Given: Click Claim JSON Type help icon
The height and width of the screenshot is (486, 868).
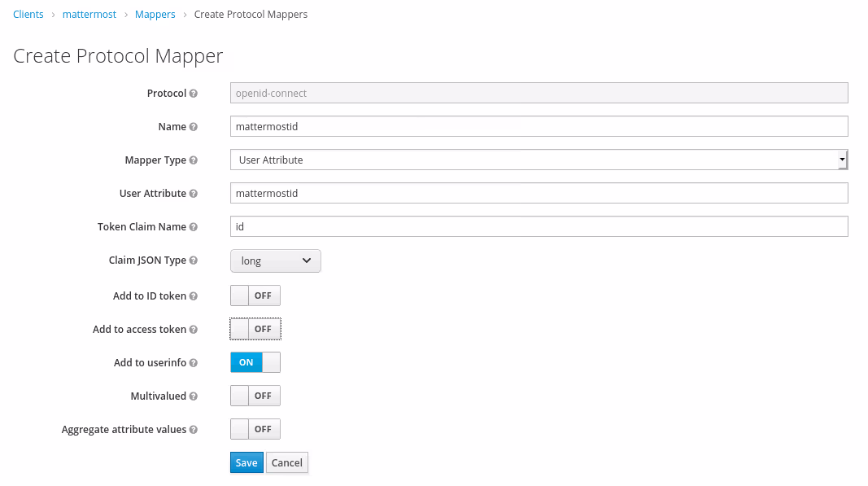Looking at the screenshot, I should click(x=194, y=261).
